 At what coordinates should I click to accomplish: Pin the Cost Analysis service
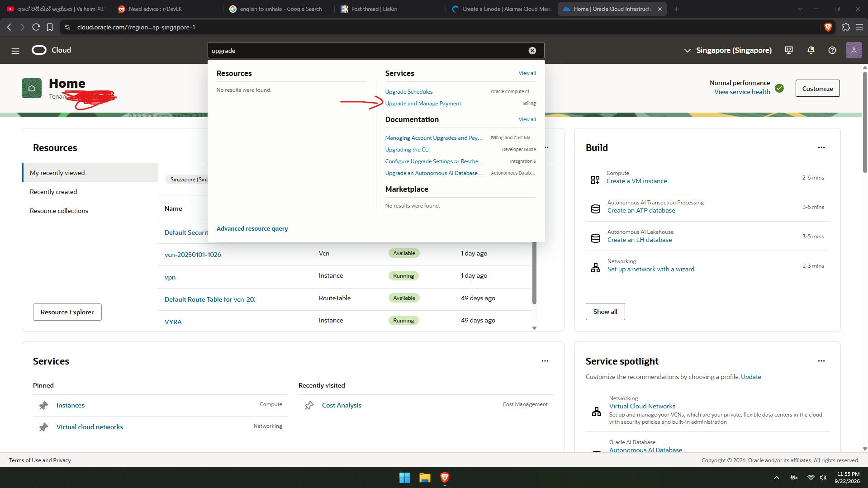pos(309,405)
